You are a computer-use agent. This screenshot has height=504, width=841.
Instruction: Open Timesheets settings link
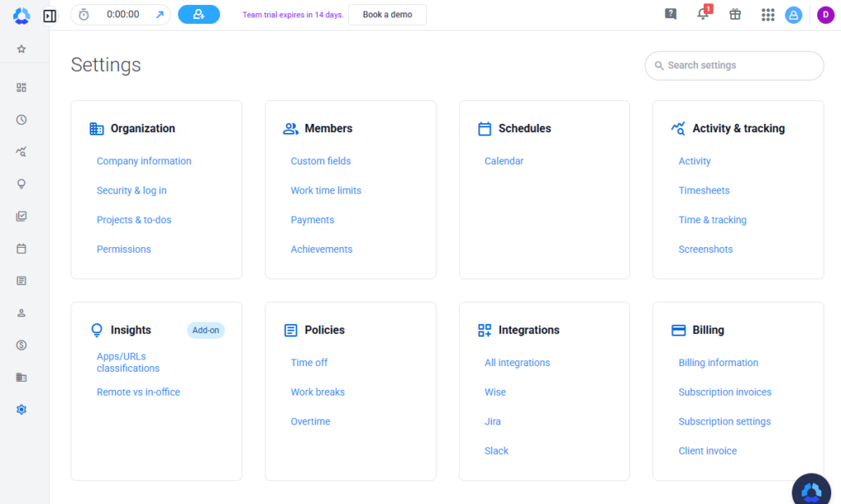coord(704,190)
